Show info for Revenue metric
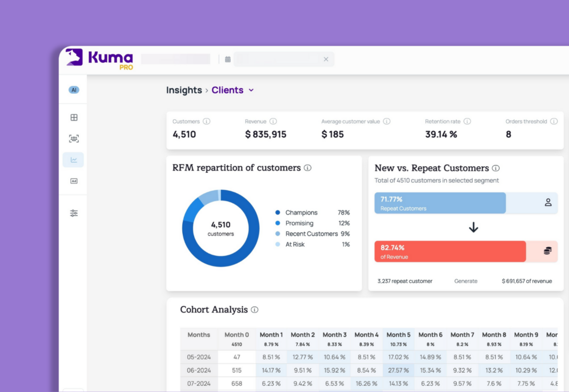 (x=273, y=122)
